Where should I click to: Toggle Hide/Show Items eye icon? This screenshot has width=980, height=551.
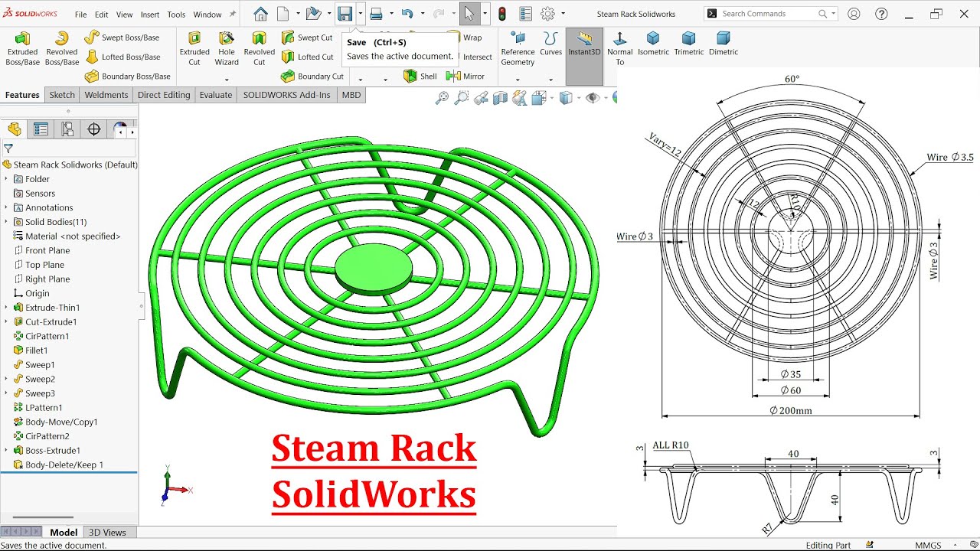pyautogui.click(x=592, y=98)
